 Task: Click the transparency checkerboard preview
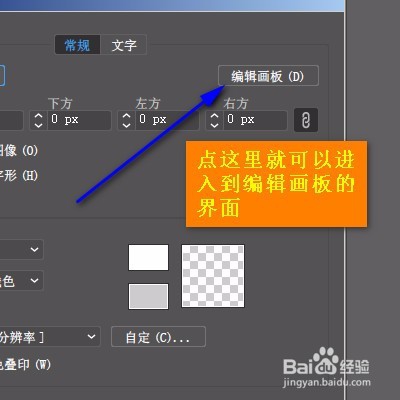213,276
